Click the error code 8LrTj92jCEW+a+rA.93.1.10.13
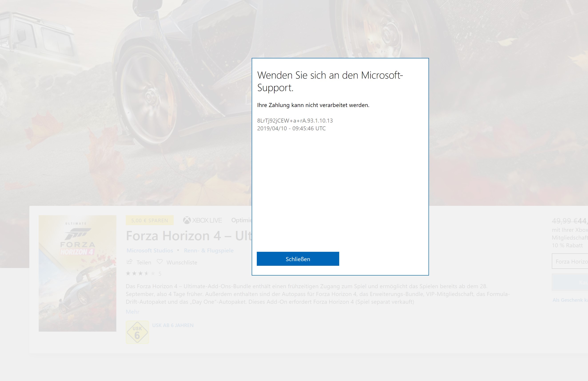This screenshot has height=381, width=588. (x=295, y=121)
